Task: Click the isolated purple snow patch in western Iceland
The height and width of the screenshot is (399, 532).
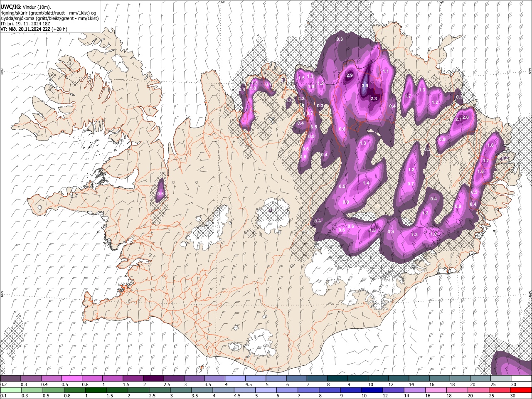Action: click(161, 190)
